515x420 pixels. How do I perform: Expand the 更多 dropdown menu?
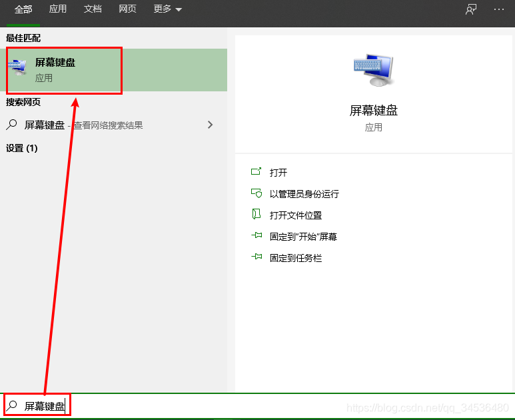(x=167, y=9)
